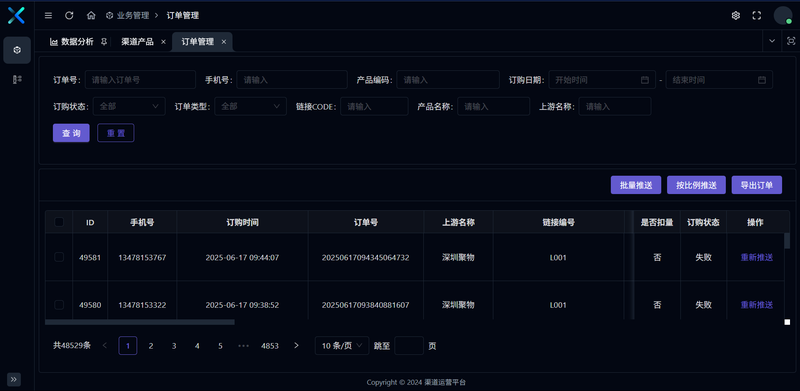The width and height of the screenshot is (800, 391).
Task: Focus the 上游名称 input field
Action: coord(615,106)
